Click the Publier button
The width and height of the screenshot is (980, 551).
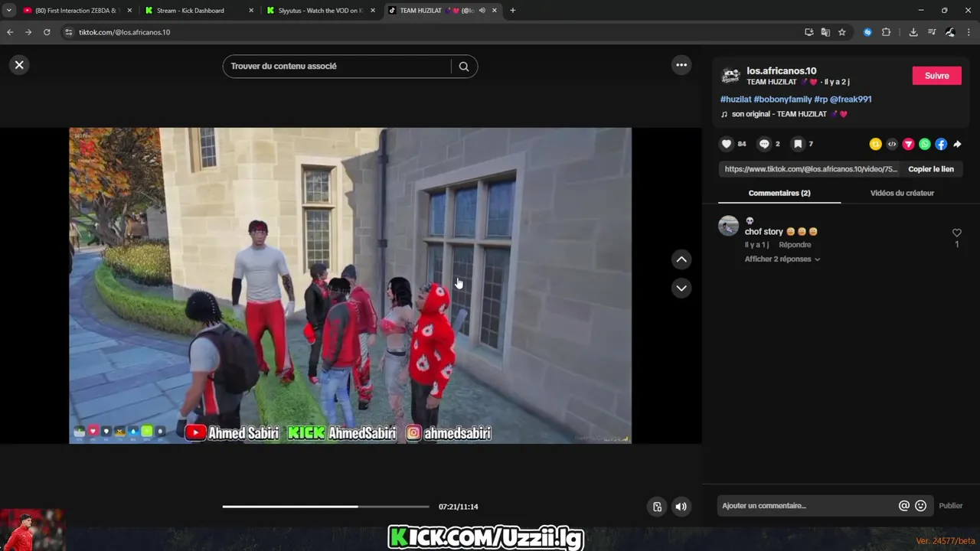951,506
